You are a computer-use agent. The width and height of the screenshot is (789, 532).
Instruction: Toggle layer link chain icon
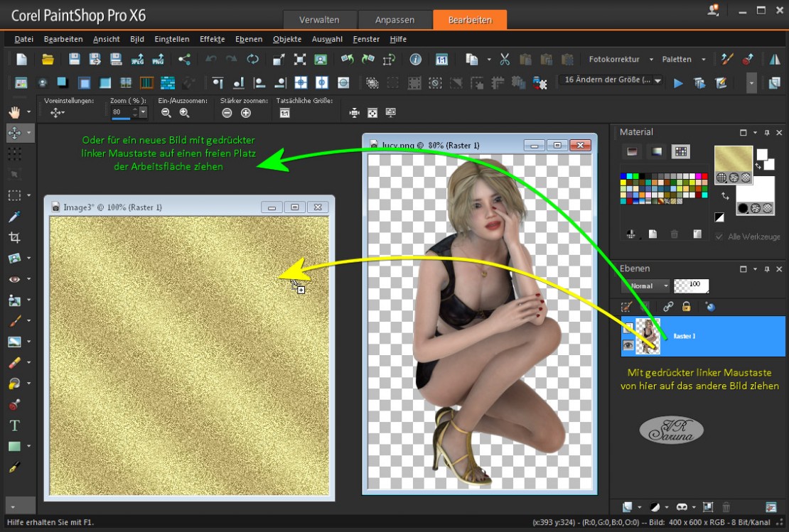click(x=668, y=306)
